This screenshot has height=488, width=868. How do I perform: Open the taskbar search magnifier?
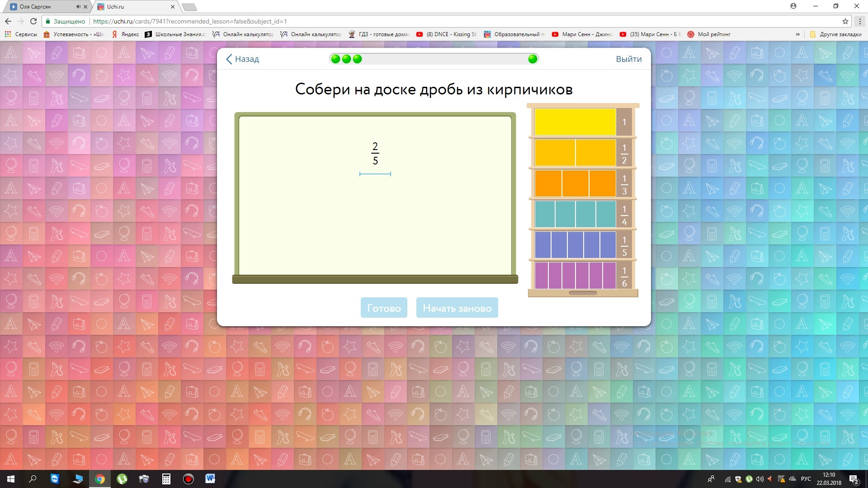pyautogui.click(x=33, y=479)
